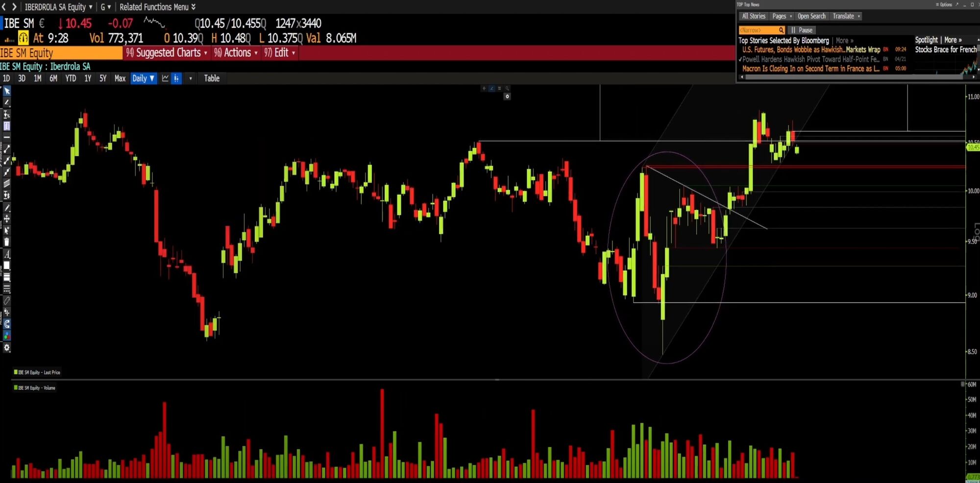Click More next to Top Stories
Image resolution: width=980 pixels, height=483 pixels.
pyautogui.click(x=844, y=41)
